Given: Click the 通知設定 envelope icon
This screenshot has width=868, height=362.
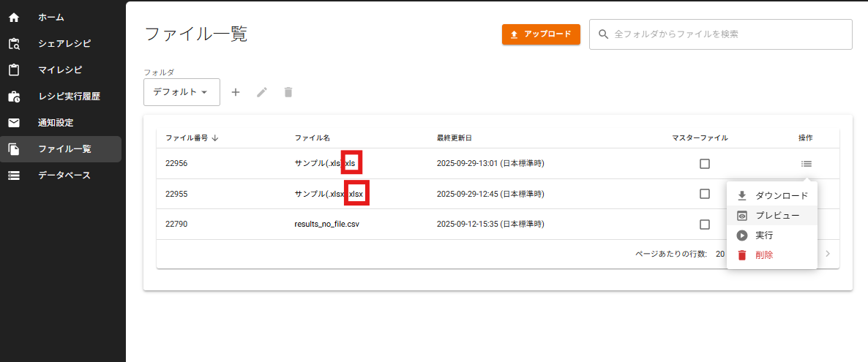Looking at the screenshot, I should pyautogui.click(x=14, y=123).
